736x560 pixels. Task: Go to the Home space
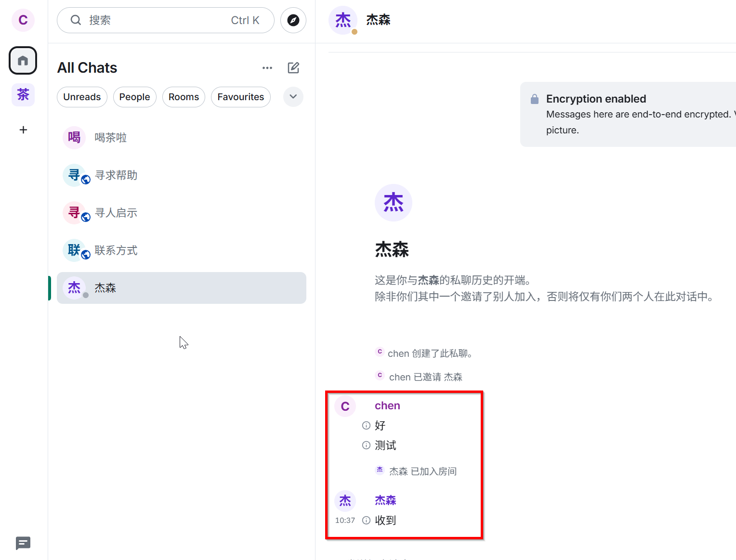click(23, 61)
